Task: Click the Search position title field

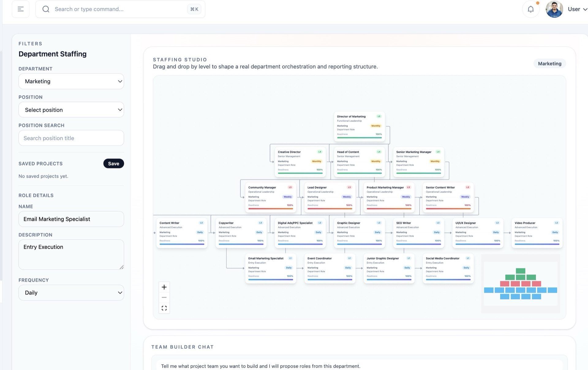Action: click(x=71, y=138)
